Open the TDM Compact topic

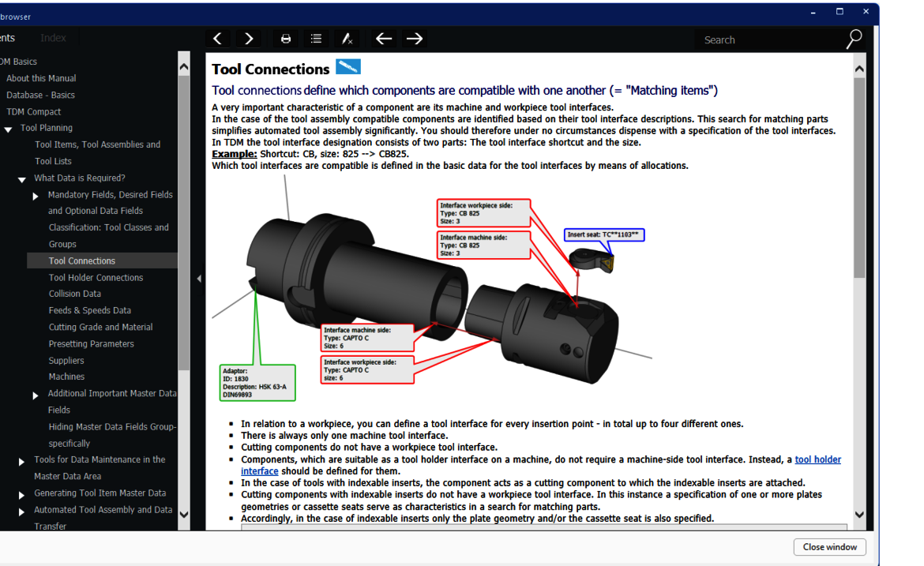tap(34, 111)
